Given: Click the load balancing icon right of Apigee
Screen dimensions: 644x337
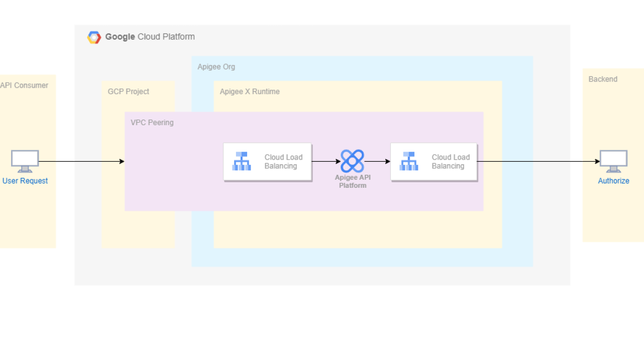Looking at the screenshot, I should (x=409, y=161).
